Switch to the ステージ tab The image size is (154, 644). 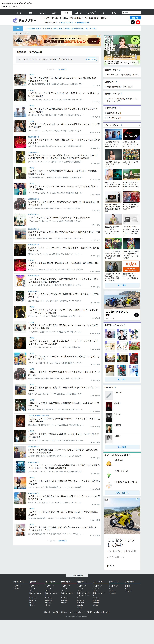pos(78,13)
